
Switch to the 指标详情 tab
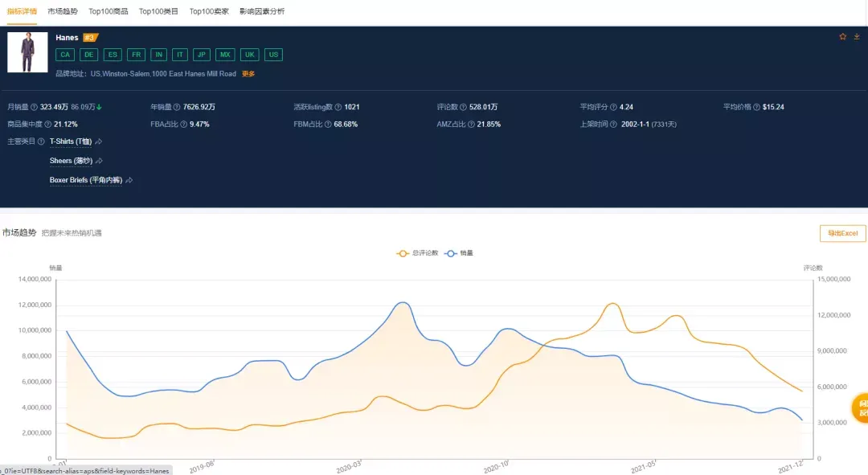22,11
